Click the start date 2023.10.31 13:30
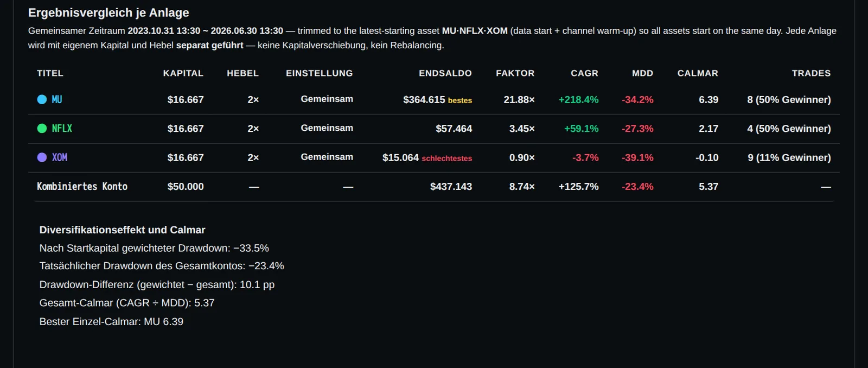The height and width of the screenshot is (368, 868). coord(164,31)
